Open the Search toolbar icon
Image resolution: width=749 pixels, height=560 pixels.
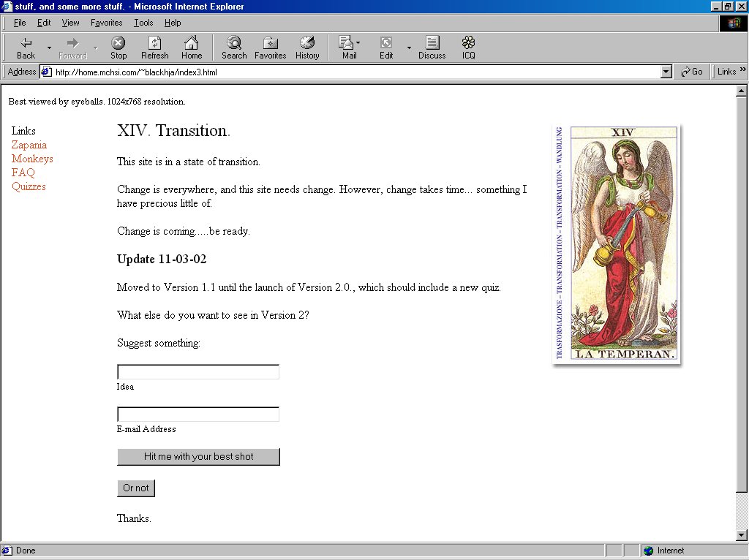point(234,44)
